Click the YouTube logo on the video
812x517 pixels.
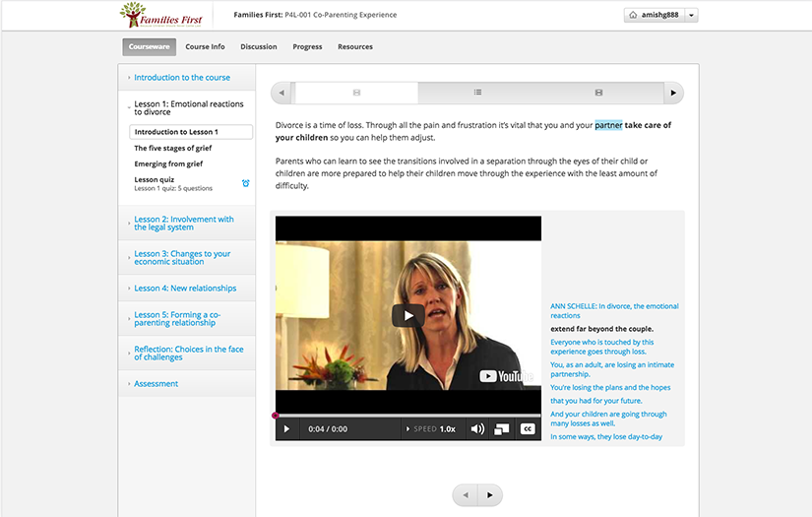click(506, 376)
